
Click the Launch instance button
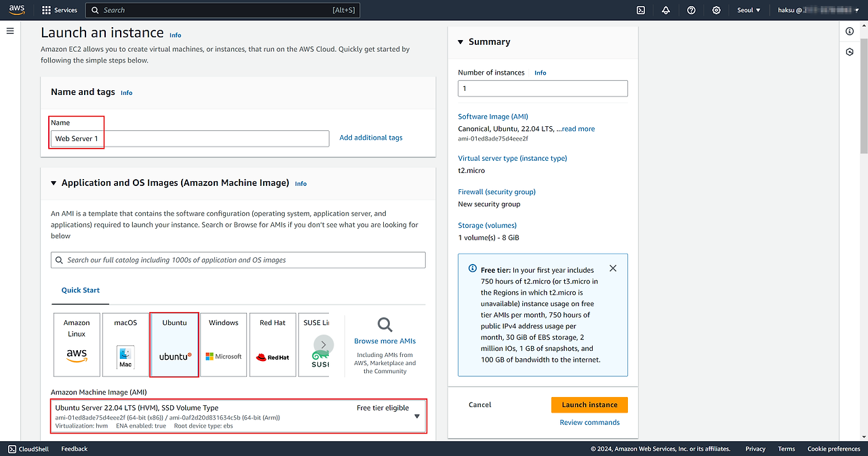click(x=589, y=405)
